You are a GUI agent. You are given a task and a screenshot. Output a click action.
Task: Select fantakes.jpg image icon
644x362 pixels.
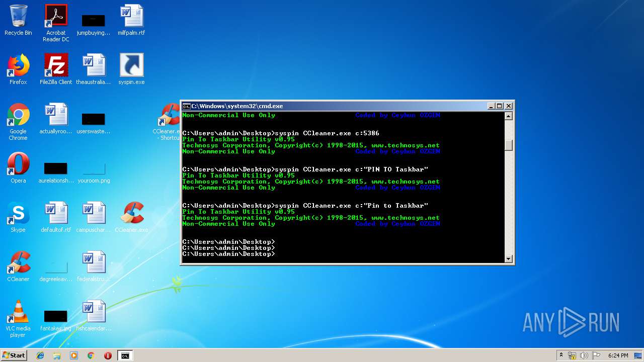pyautogui.click(x=56, y=320)
